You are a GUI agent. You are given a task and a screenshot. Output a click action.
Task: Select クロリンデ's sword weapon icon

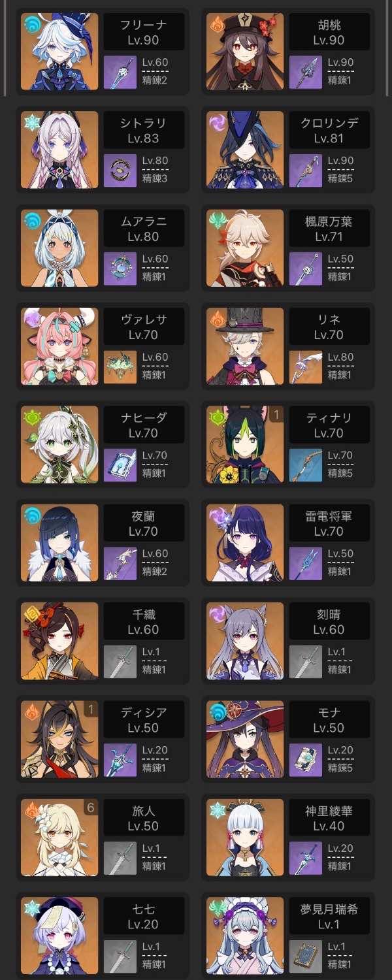(x=306, y=171)
